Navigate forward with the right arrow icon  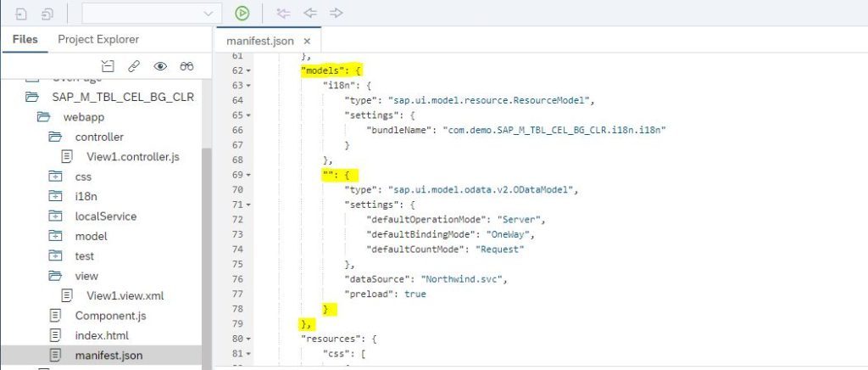tap(336, 14)
